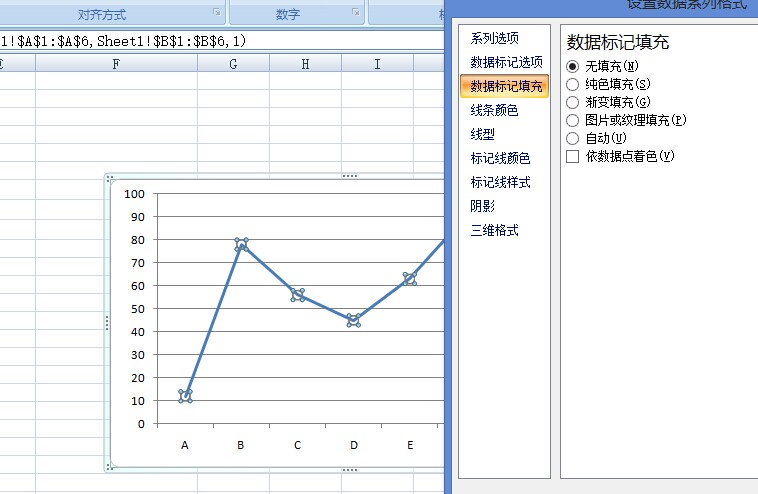Open the 数据标记选项 category
The image size is (758, 494).
click(506, 62)
